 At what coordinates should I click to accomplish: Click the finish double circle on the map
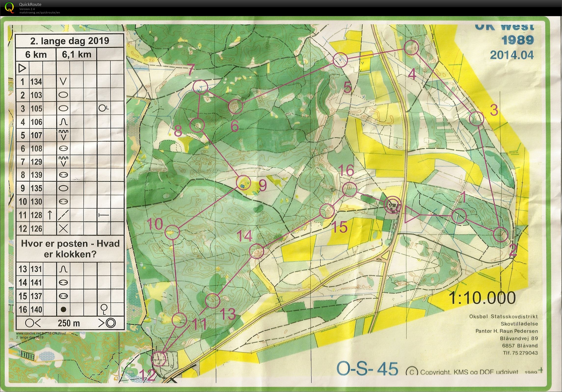point(393,204)
